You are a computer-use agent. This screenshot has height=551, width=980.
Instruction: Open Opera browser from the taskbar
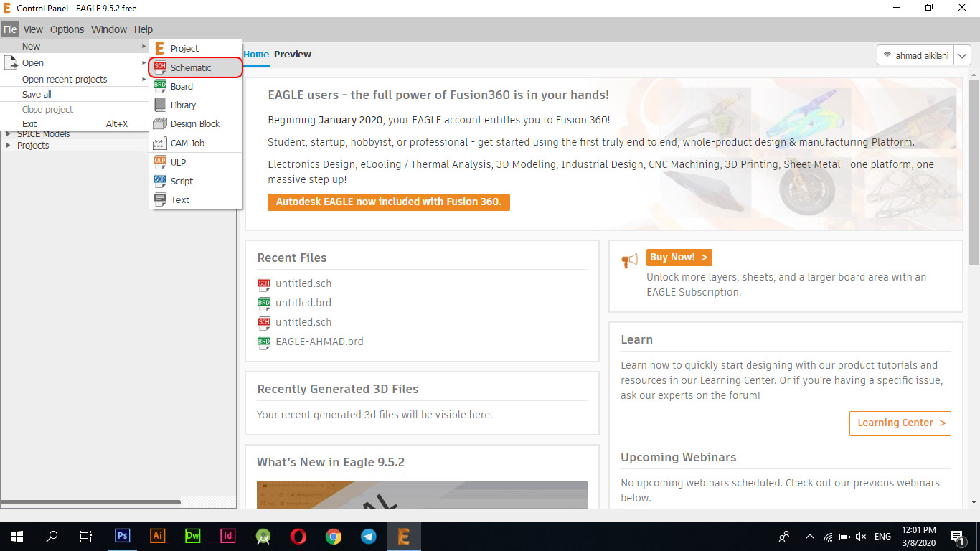[298, 536]
